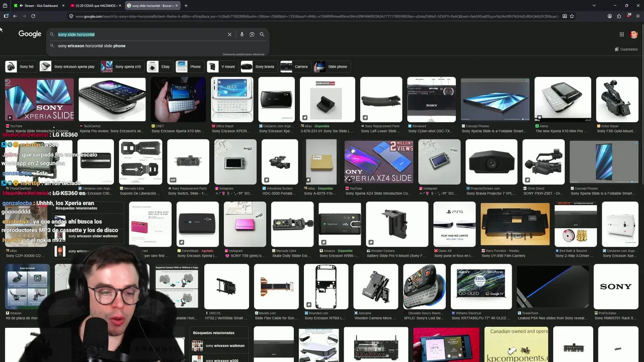Bookmark this page with star icon
The image size is (644, 362).
(x=572, y=16)
